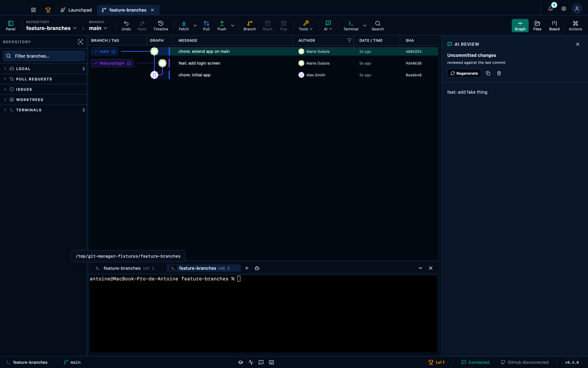Click the Alex Smith author cell

[312, 75]
